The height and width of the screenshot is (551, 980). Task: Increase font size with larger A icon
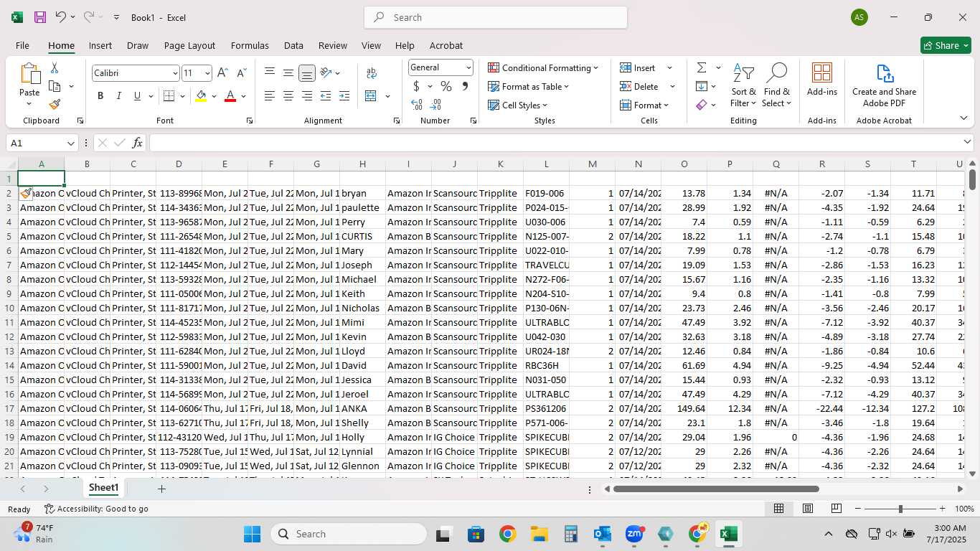pos(222,72)
